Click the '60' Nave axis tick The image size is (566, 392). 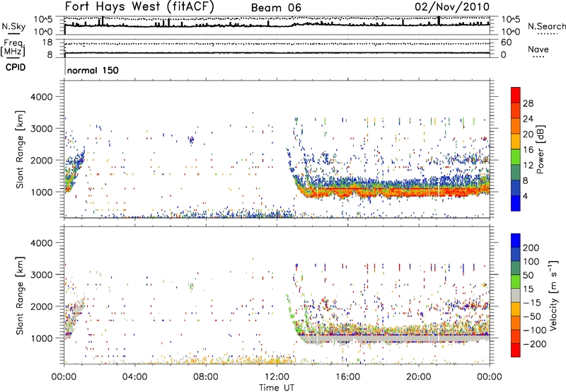click(507, 42)
